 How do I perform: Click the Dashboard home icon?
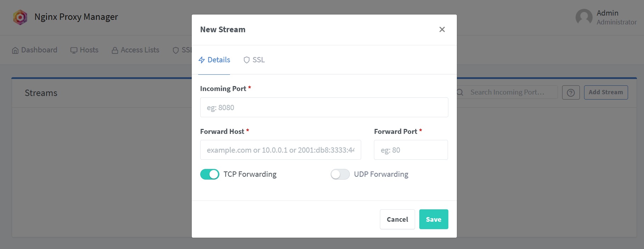click(15, 50)
